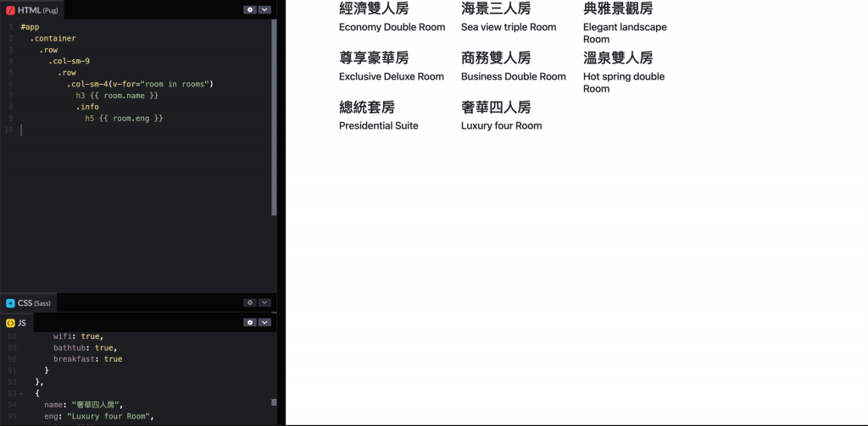Click the name: "奢華四人房" JS line
Viewport: 868px width, 426px height.
tap(84, 405)
